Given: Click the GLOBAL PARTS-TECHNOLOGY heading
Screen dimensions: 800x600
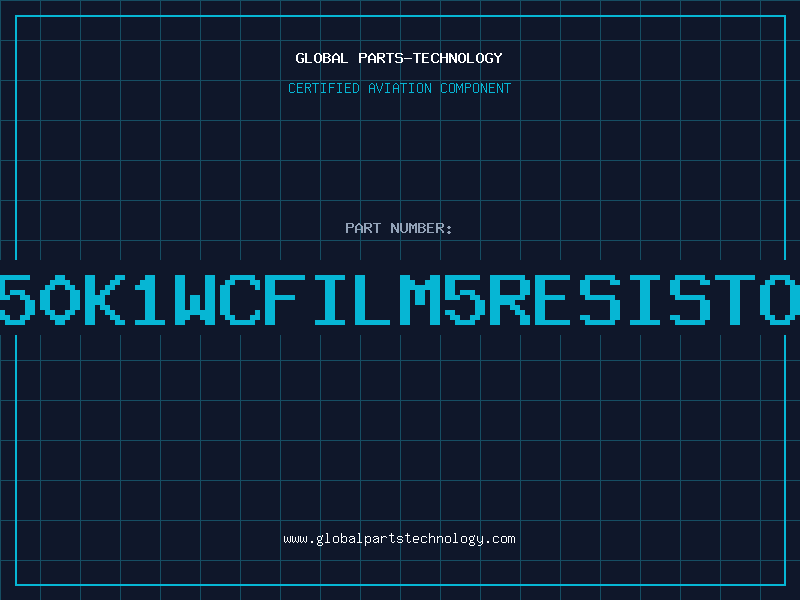Looking at the screenshot, I should click(399, 58).
